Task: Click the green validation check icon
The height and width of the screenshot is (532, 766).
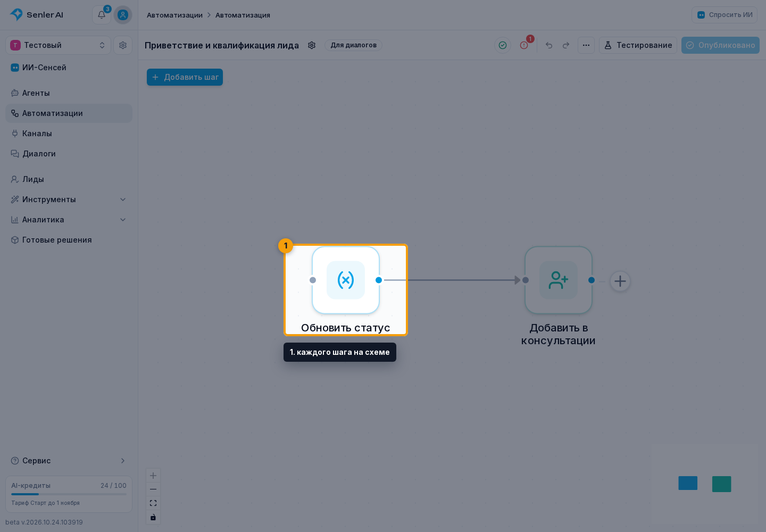Action: pos(503,45)
